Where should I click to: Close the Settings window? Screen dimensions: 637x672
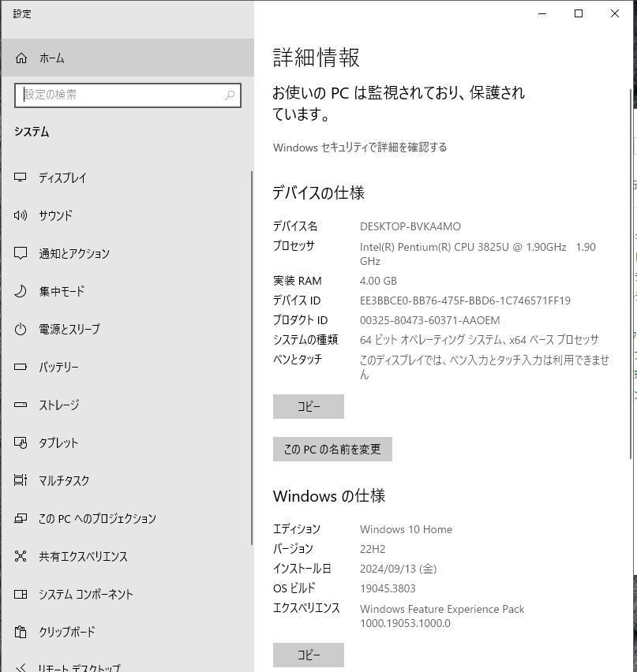click(614, 13)
